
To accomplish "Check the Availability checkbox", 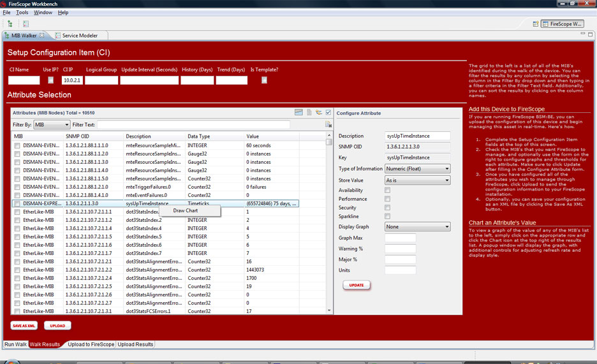I will tap(387, 190).
